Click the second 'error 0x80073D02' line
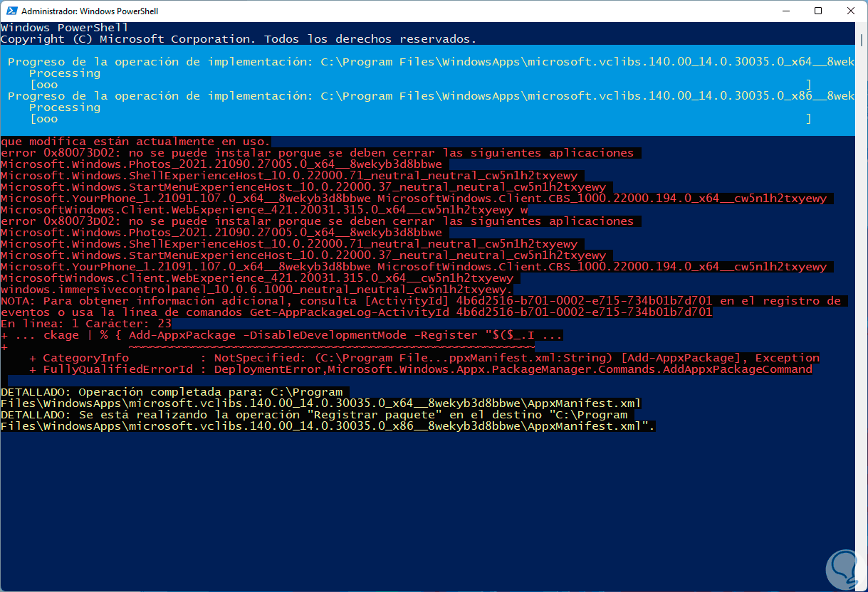868x592 pixels. (318, 221)
